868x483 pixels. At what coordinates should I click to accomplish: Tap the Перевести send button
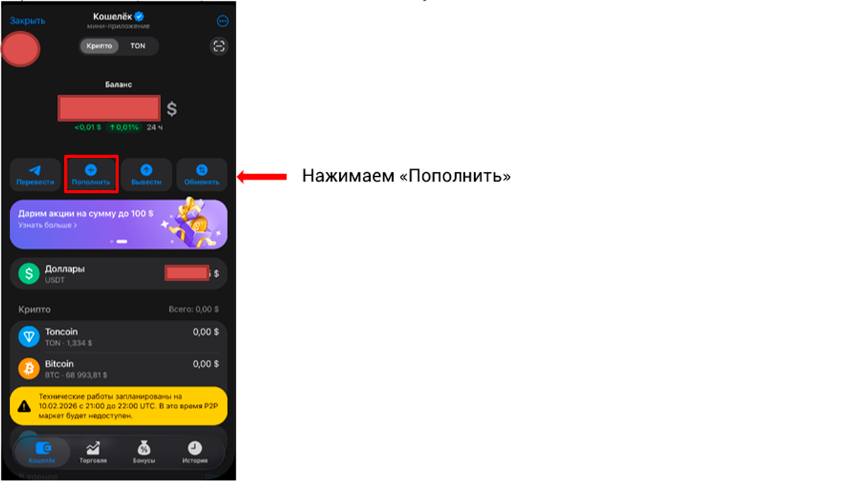pos(35,175)
